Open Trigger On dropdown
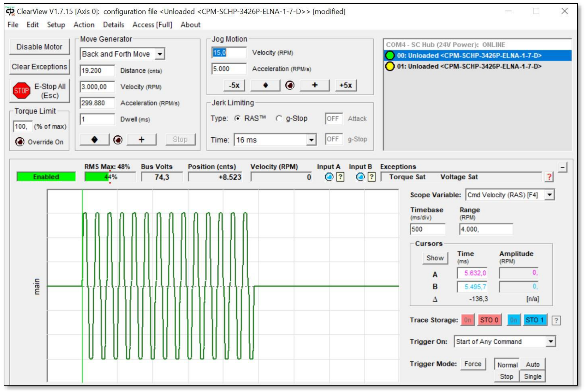The width and height of the screenshot is (585, 392). point(550,342)
